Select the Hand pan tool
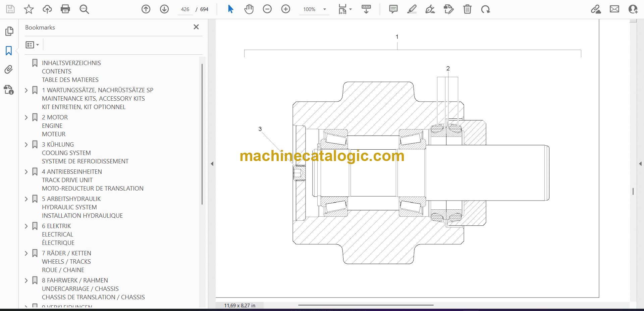 pos(249,9)
